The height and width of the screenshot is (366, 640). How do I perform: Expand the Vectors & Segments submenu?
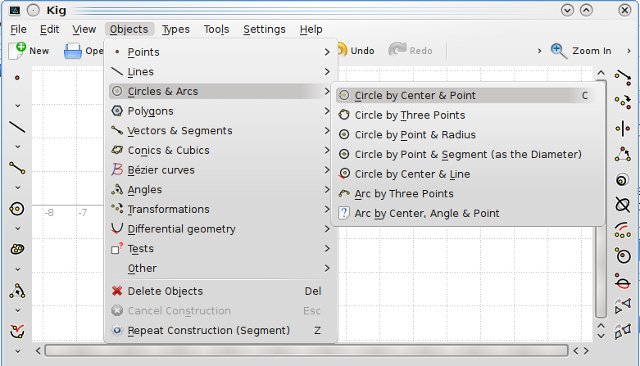click(220, 131)
